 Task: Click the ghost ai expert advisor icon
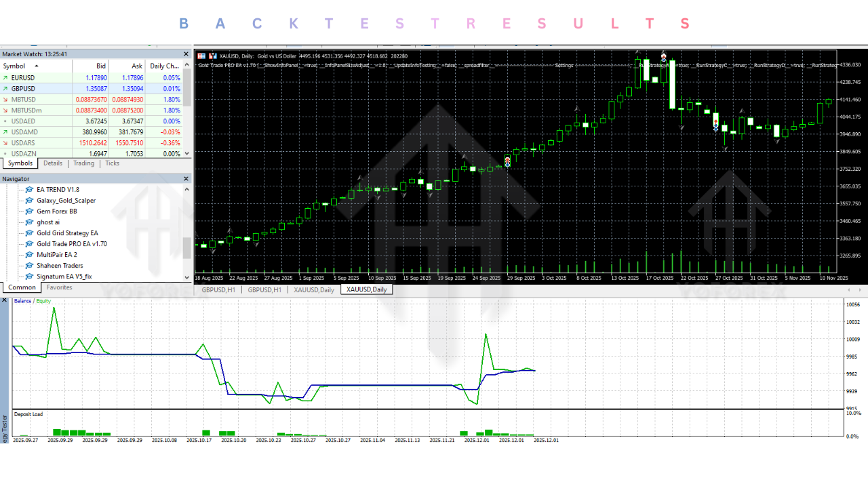[30, 222]
